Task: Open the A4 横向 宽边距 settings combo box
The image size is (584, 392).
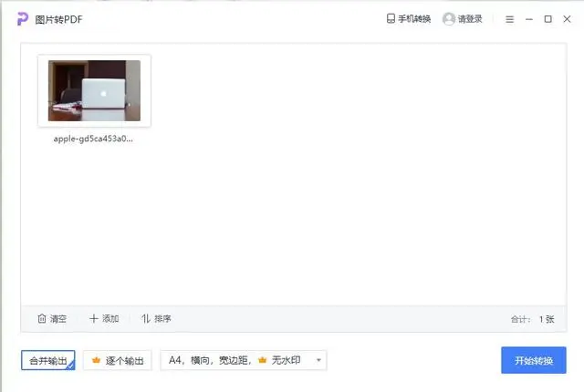Action: 244,360
